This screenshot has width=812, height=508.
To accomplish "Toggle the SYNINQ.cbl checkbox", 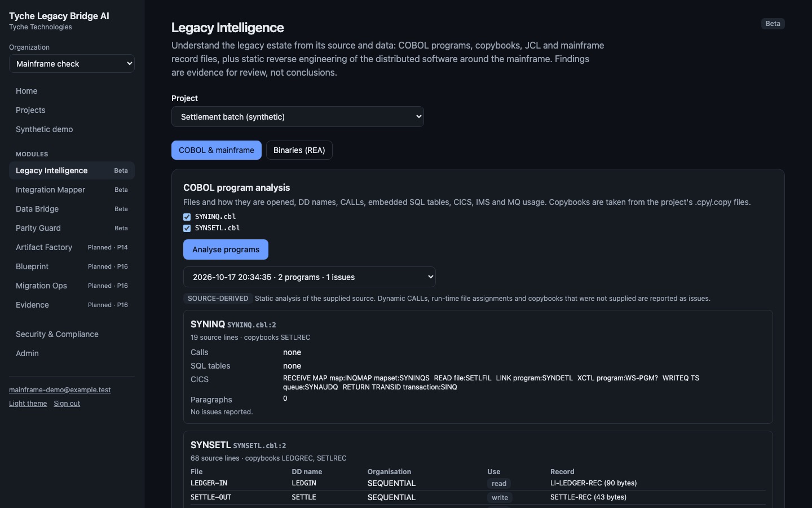I will click(187, 217).
